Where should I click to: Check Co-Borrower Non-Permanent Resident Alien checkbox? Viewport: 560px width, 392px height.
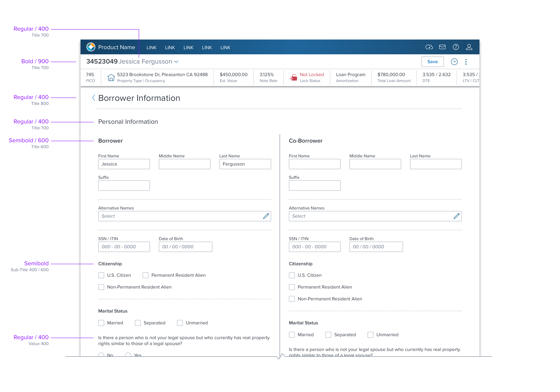pyautogui.click(x=292, y=299)
